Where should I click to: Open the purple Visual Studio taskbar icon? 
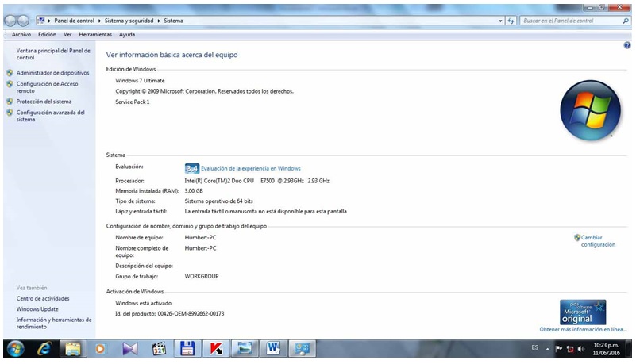(129, 349)
